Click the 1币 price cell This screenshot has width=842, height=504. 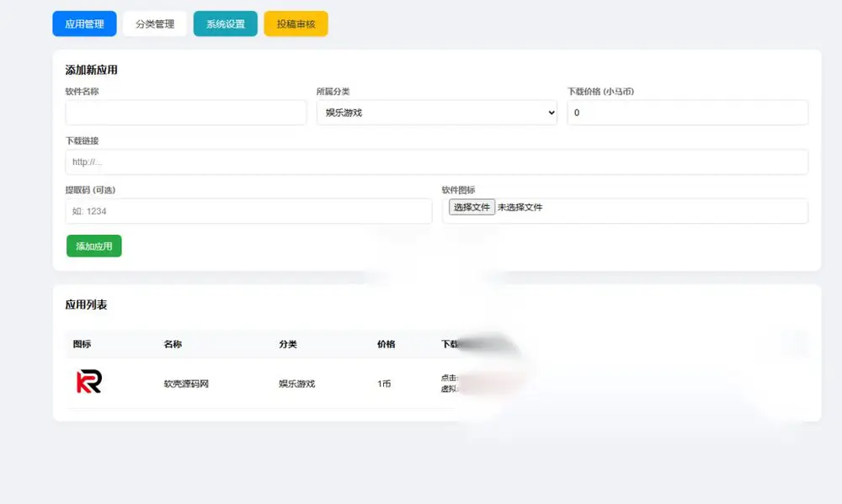384,384
